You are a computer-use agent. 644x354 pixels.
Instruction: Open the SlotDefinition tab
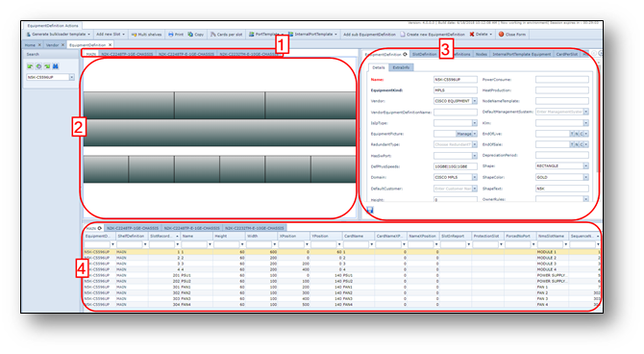pos(424,54)
